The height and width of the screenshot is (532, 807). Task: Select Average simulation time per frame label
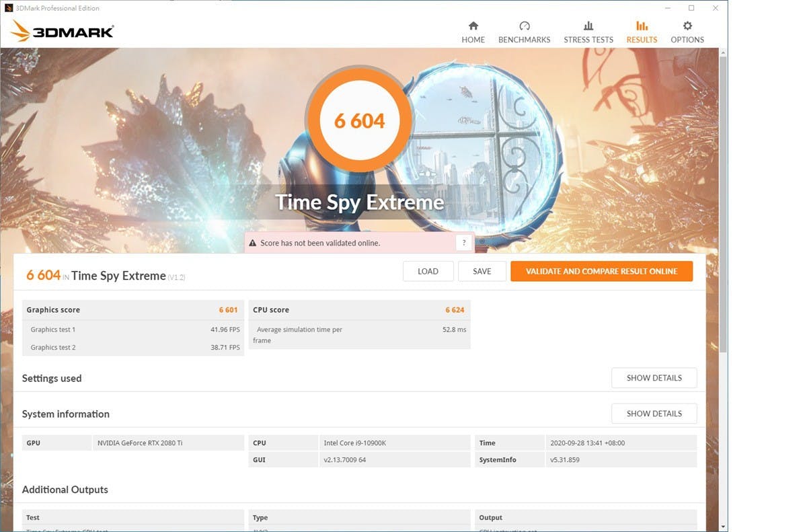(297, 335)
